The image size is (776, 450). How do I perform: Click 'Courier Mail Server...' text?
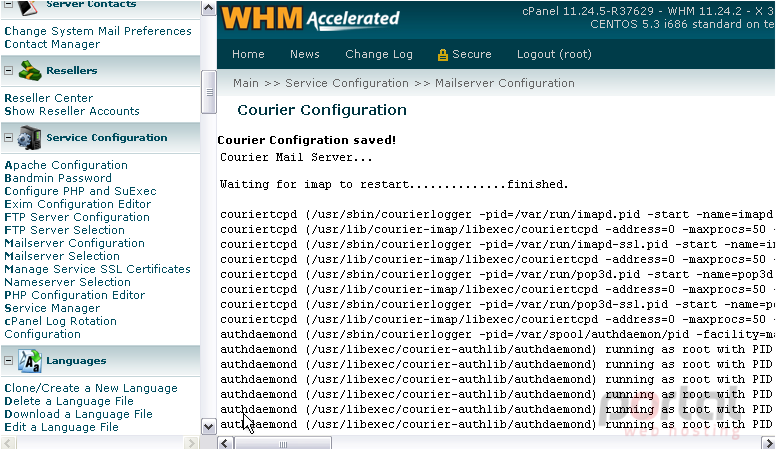[296, 157]
